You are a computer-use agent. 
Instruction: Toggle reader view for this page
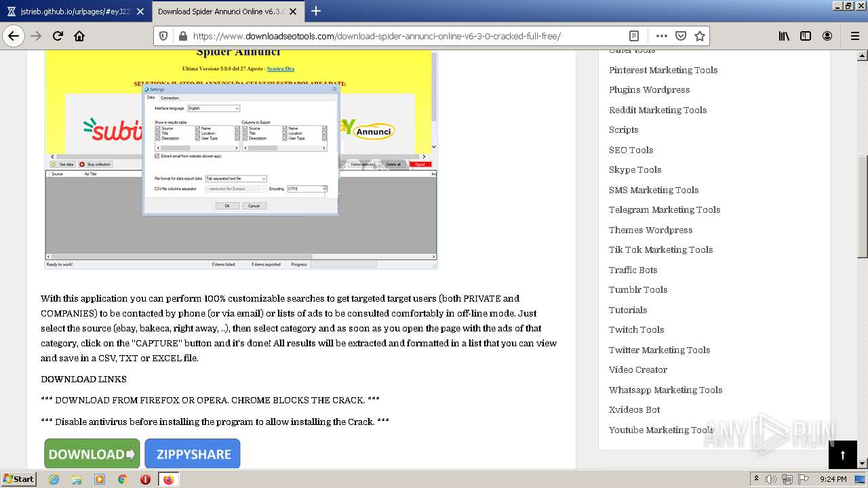(x=633, y=36)
